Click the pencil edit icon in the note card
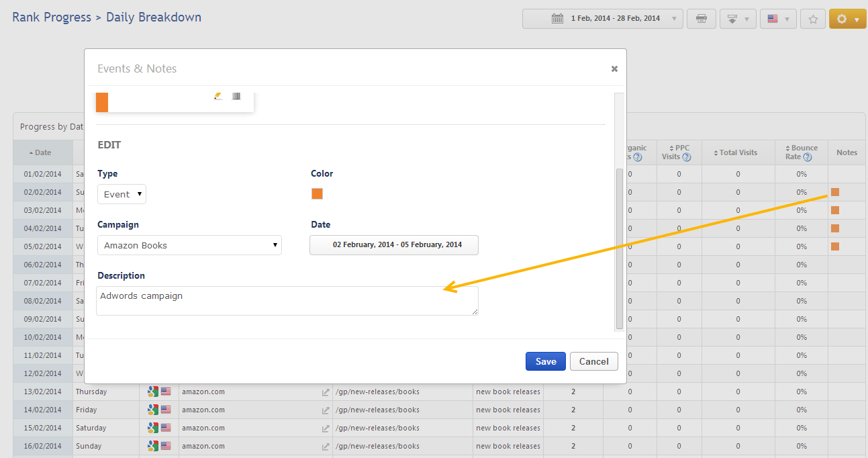868x458 pixels. (218, 96)
